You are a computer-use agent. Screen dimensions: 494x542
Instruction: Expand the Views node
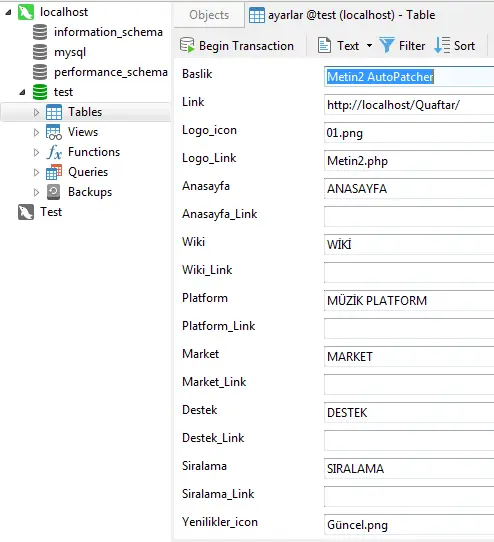[x=36, y=132]
